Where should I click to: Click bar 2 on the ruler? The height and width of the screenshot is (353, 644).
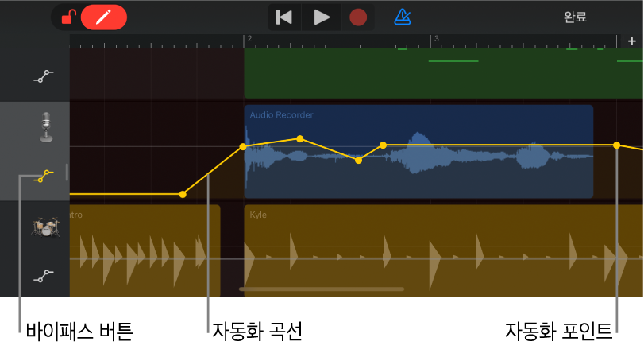click(x=249, y=39)
